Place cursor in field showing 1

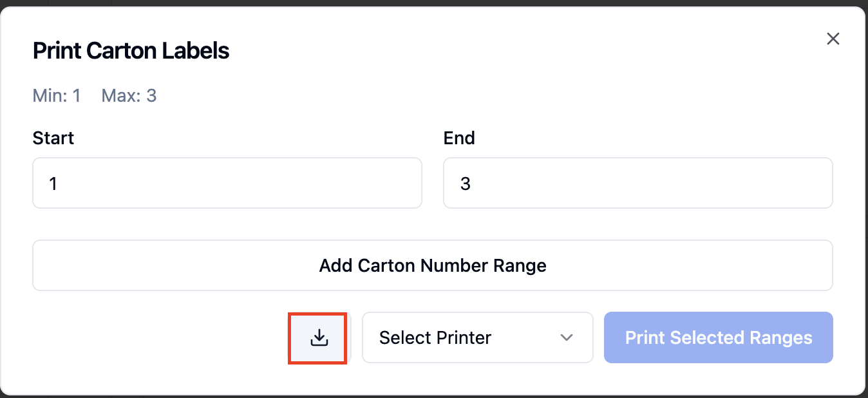[227, 184]
